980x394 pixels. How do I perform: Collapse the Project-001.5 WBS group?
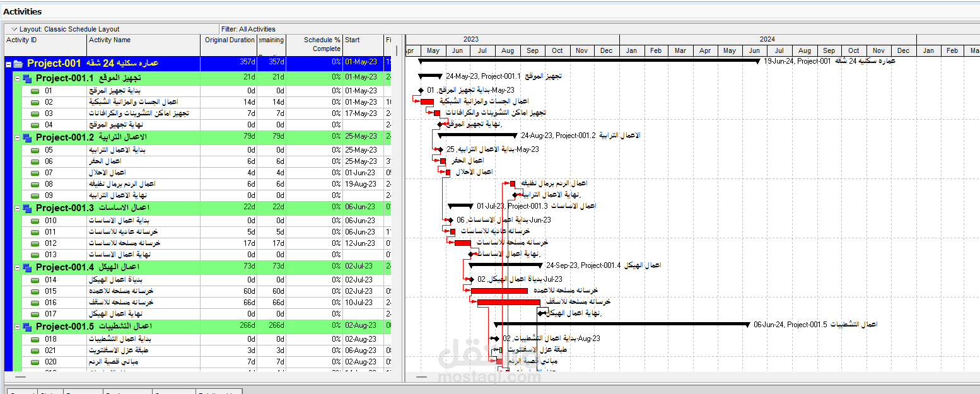(x=17, y=327)
